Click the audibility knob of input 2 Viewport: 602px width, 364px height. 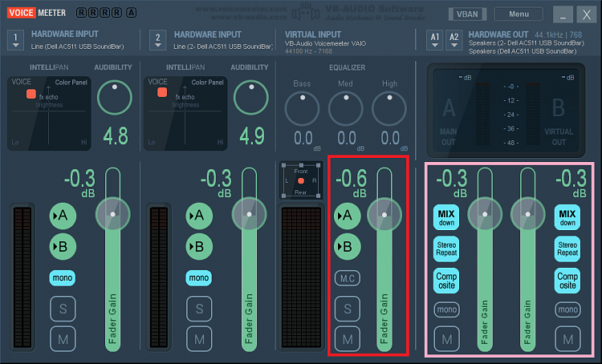pos(251,98)
